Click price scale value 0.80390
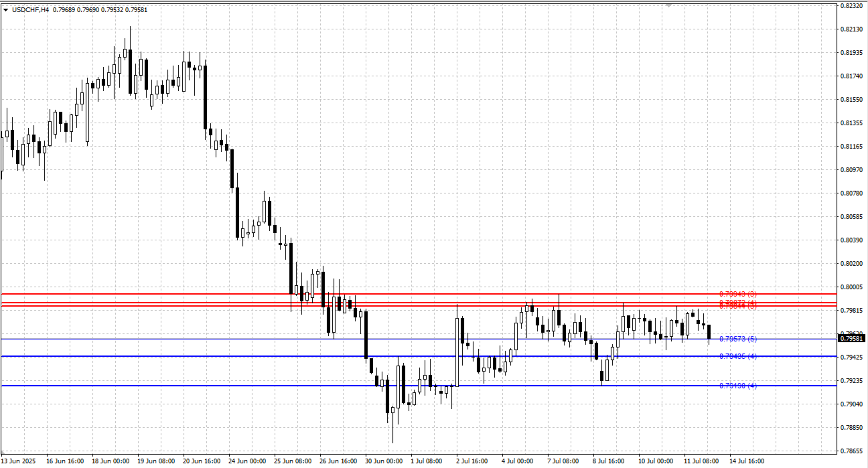This screenshot has height=468, width=868. coord(852,240)
